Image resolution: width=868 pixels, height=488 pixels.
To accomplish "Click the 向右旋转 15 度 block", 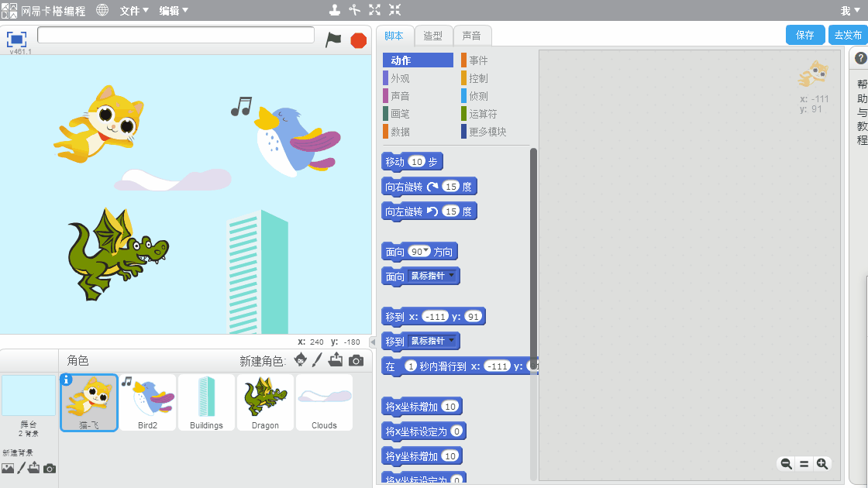I will tap(429, 187).
